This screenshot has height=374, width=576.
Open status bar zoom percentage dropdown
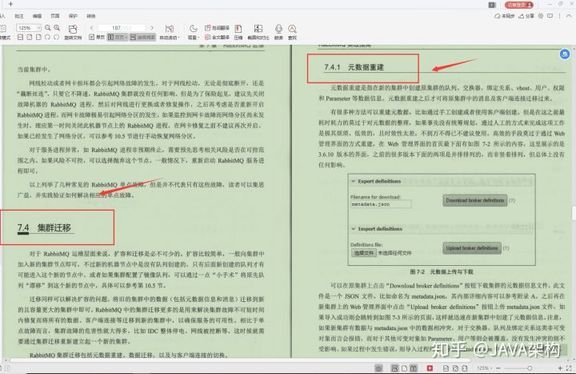[x=483, y=368]
